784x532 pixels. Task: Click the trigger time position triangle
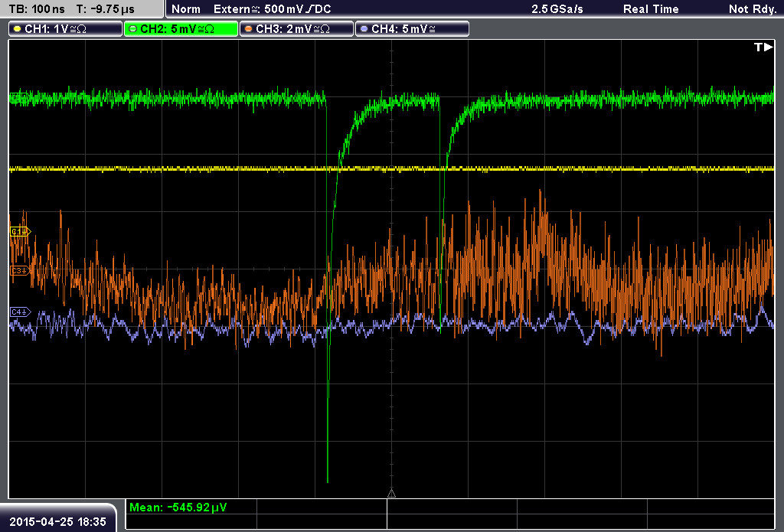pos(391,493)
